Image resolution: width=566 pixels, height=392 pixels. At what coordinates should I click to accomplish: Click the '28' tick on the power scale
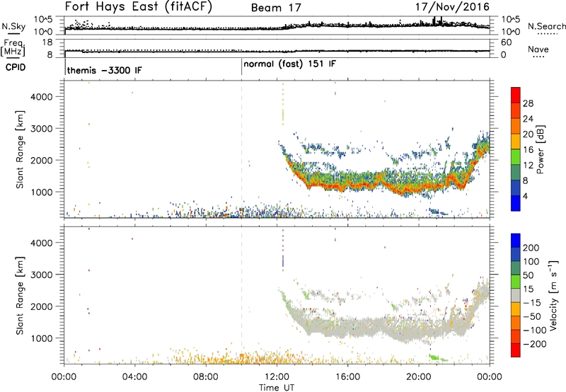click(528, 103)
